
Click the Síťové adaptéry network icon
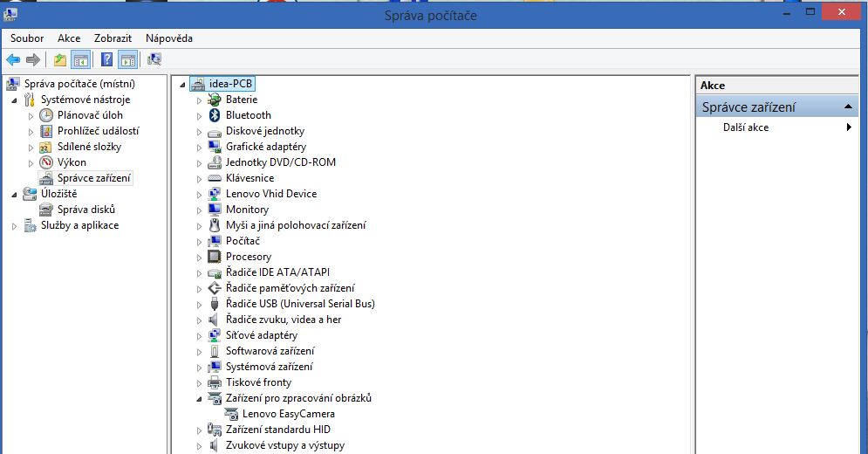click(x=215, y=335)
